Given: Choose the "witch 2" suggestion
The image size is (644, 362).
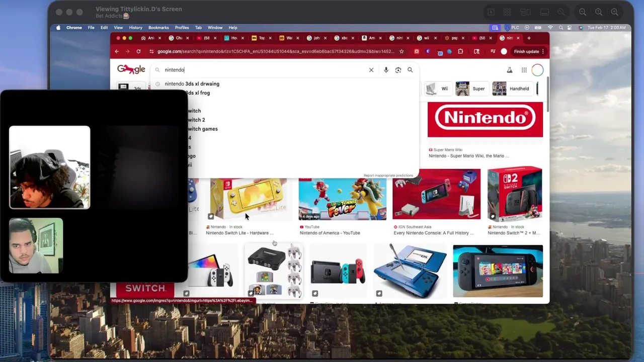Looking at the screenshot, I should (x=196, y=120).
